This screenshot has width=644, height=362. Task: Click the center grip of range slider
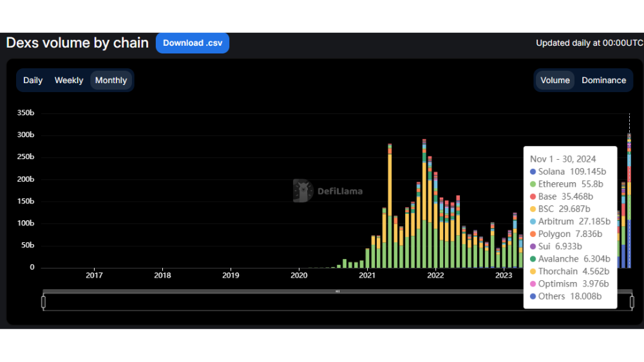click(337, 291)
